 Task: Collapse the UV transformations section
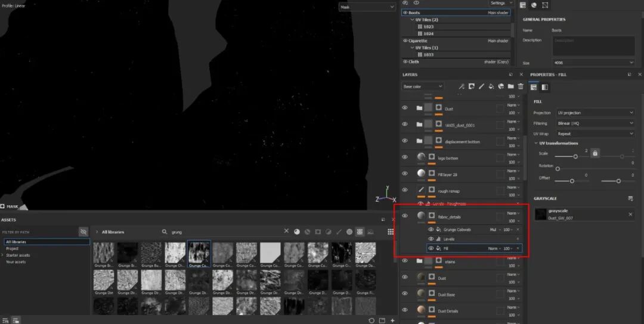537,143
